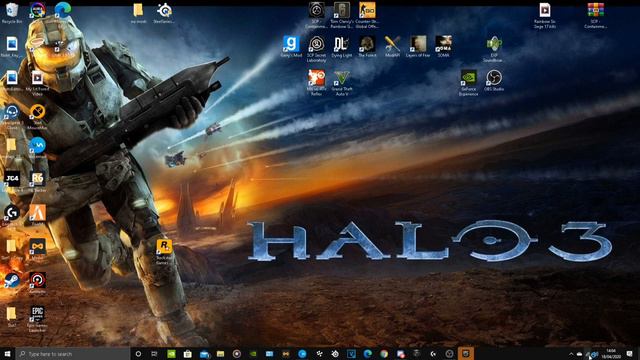Screen dimensions: 640x360
Task: Open the R6 Tracker shortcut
Action: [37, 181]
